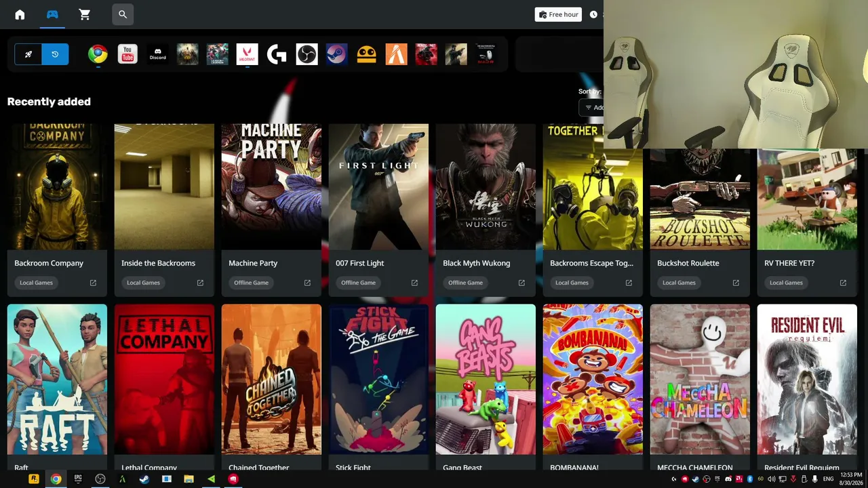
Task: Click the search magnifier button
Action: point(123,14)
